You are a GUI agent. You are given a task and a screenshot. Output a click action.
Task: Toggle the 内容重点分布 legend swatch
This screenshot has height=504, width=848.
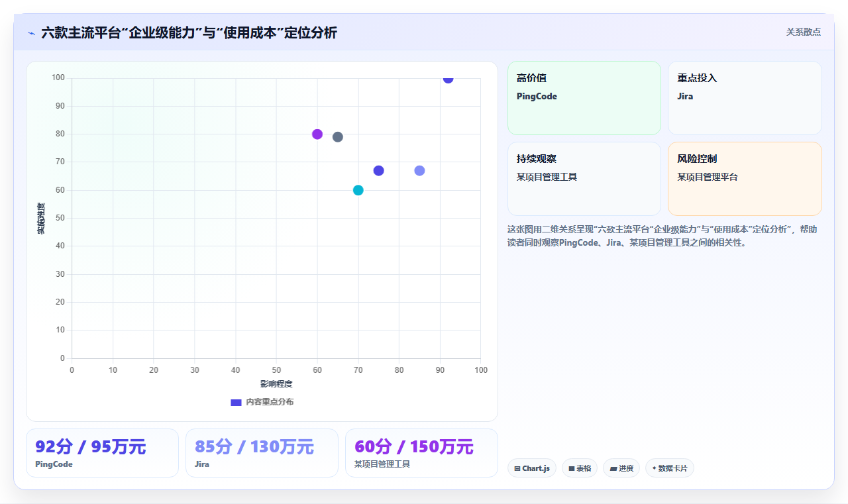tap(236, 402)
